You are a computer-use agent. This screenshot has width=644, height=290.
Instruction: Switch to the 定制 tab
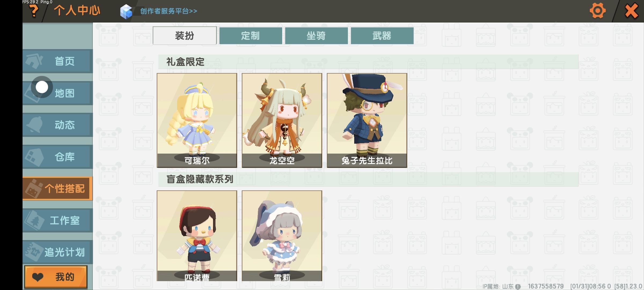251,35
